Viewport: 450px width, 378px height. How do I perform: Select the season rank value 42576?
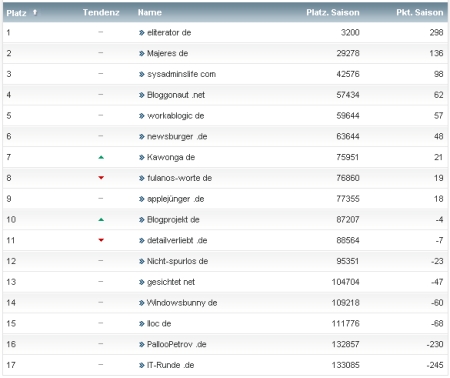(x=348, y=74)
